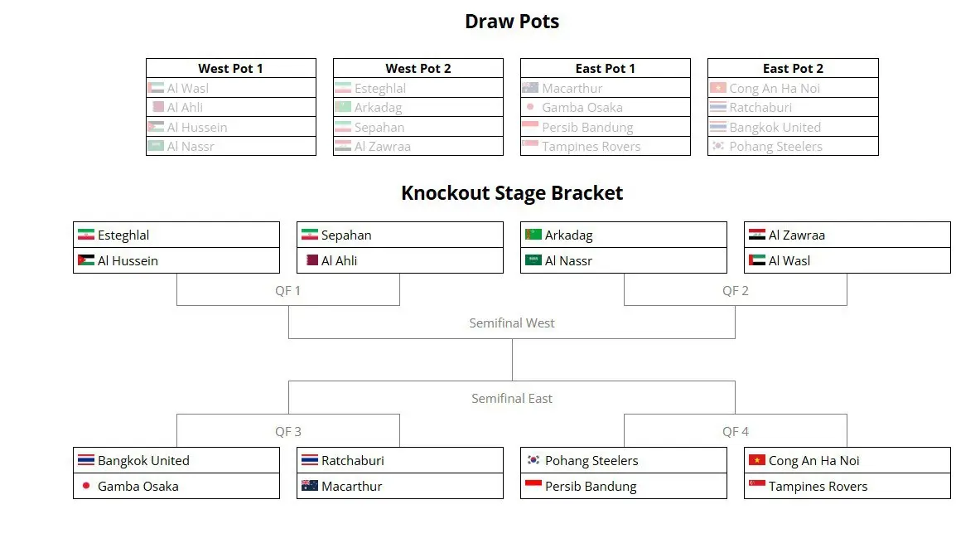Click the East Pot 2 header
Image resolution: width=980 pixels, height=553 pixels.
coord(793,68)
